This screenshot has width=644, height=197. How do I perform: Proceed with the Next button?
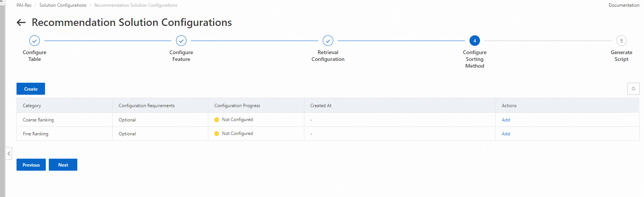tap(63, 165)
